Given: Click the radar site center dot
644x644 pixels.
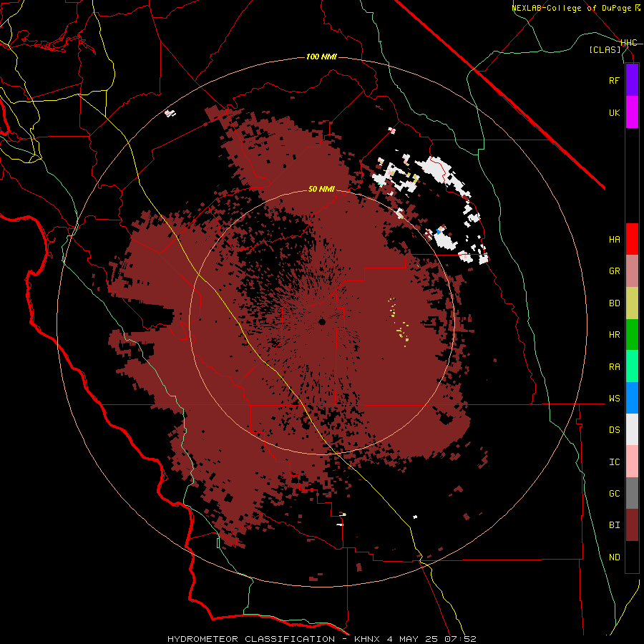Looking at the screenshot, I should coord(322,322).
